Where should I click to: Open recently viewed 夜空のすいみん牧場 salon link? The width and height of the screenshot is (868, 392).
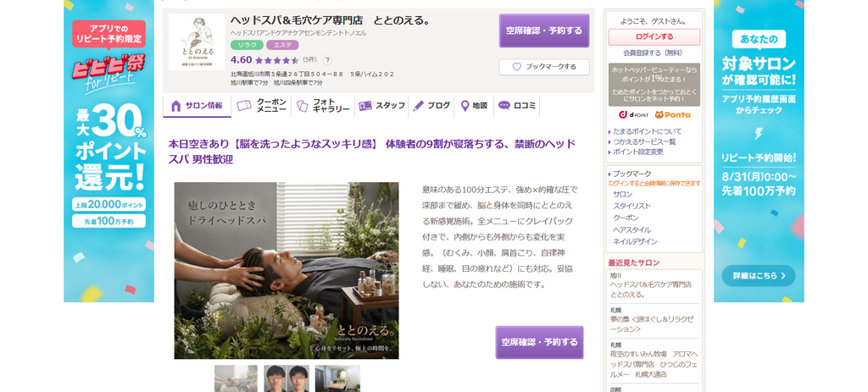tap(654, 364)
